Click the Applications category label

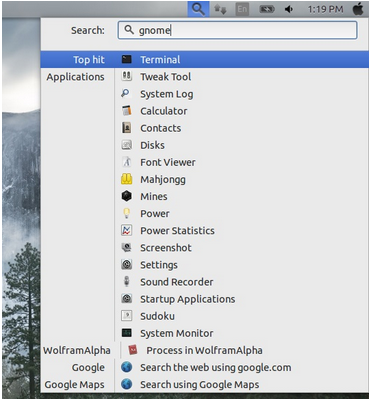[75, 77]
